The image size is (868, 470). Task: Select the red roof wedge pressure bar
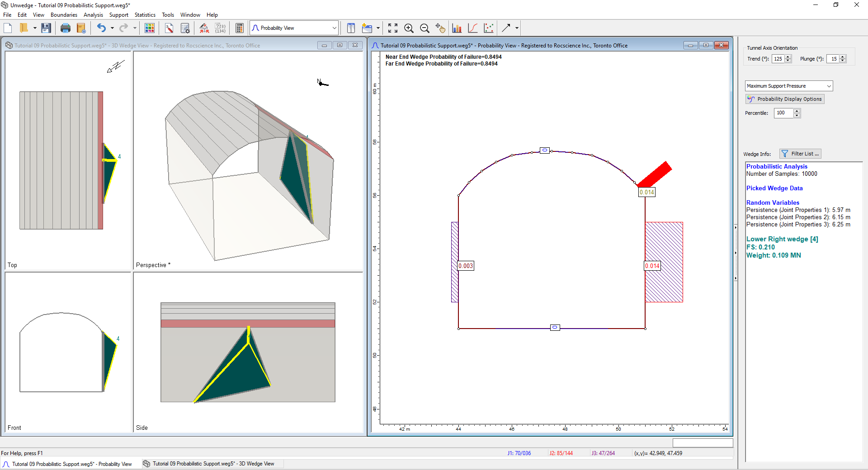click(x=654, y=174)
